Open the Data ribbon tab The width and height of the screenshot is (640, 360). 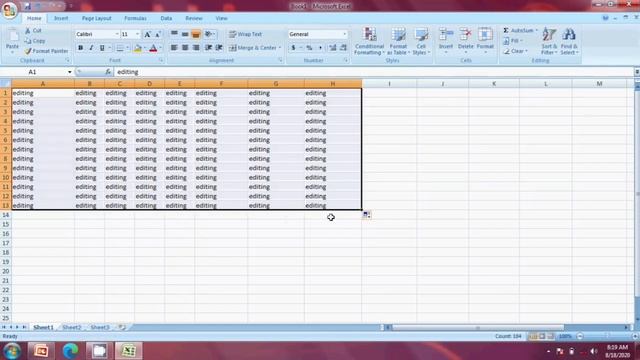[166, 18]
